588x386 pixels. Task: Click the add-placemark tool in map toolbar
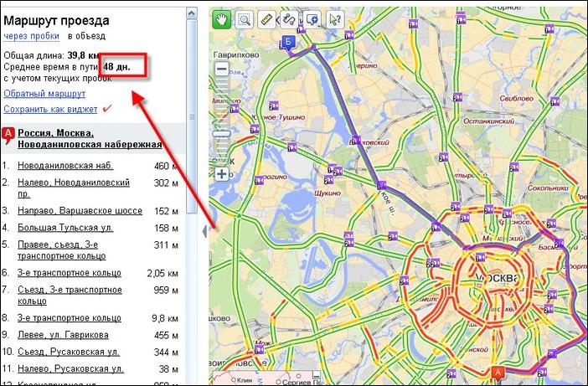coord(312,18)
